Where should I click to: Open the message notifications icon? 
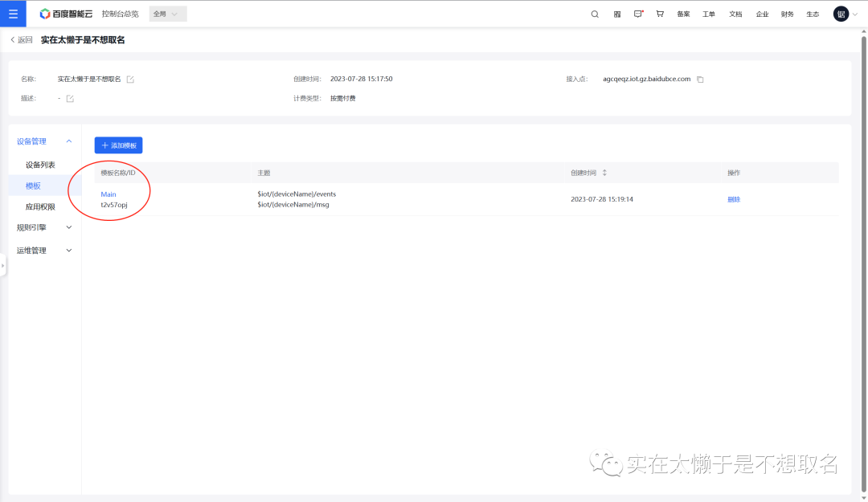[x=638, y=14]
